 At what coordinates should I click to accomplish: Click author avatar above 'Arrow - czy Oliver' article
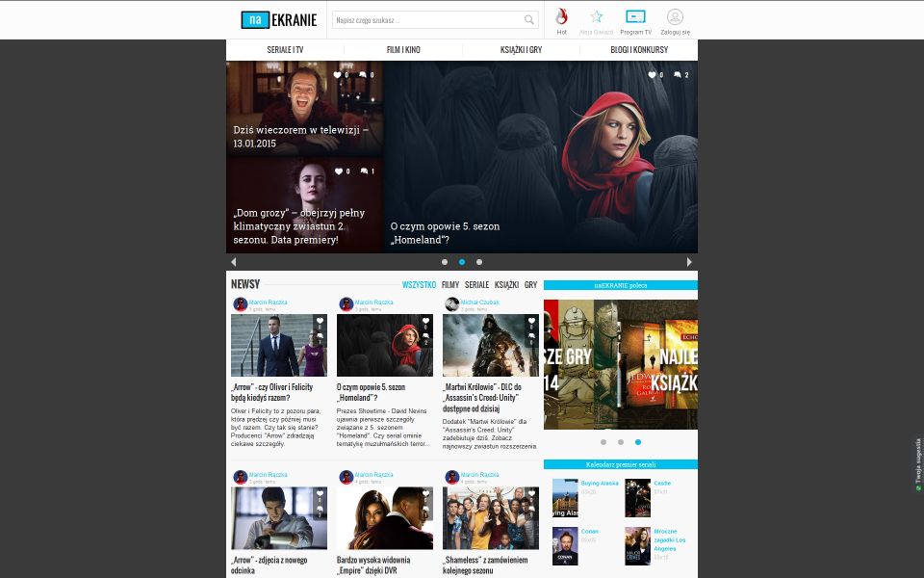[x=240, y=304]
